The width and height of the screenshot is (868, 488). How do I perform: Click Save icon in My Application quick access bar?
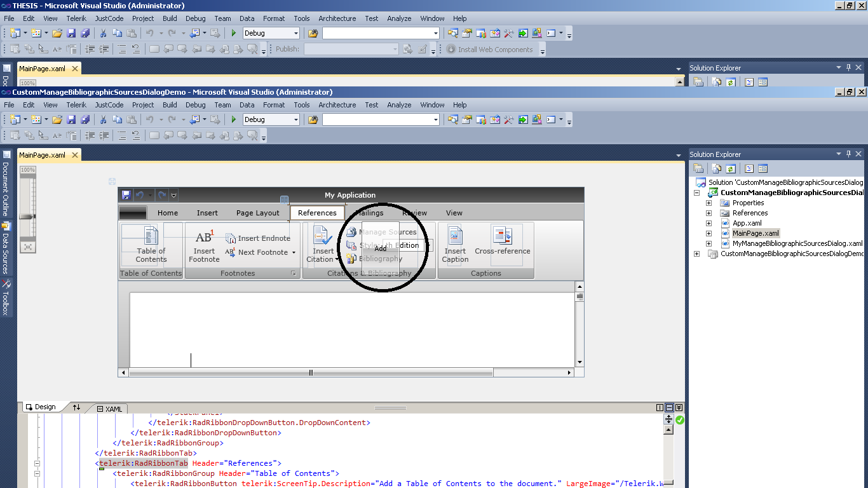[126, 195]
